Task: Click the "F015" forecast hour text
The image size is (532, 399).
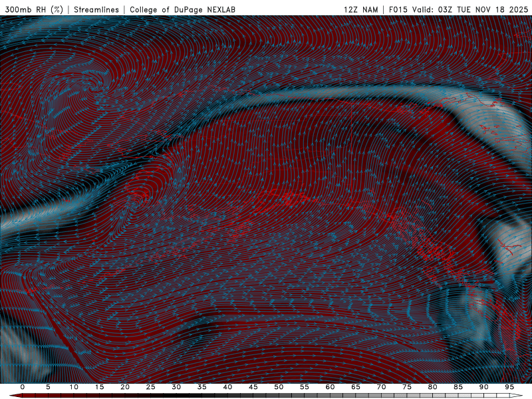Action: tap(398, 9)
